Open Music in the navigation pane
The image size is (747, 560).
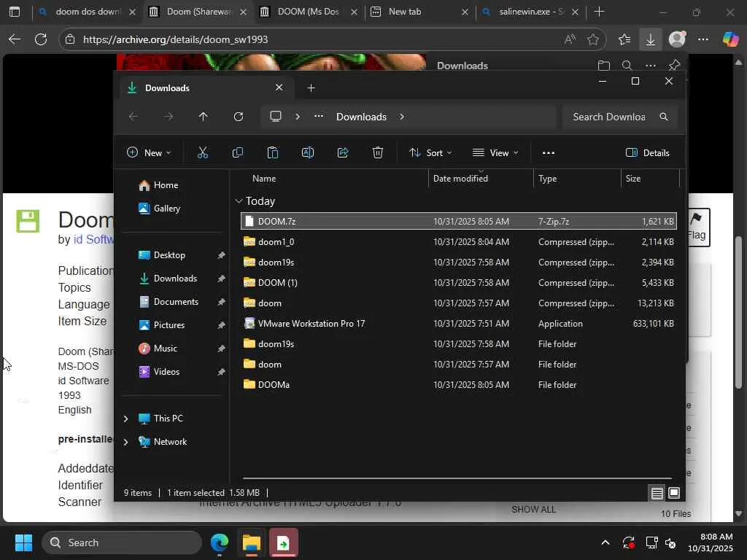point(166,349)
